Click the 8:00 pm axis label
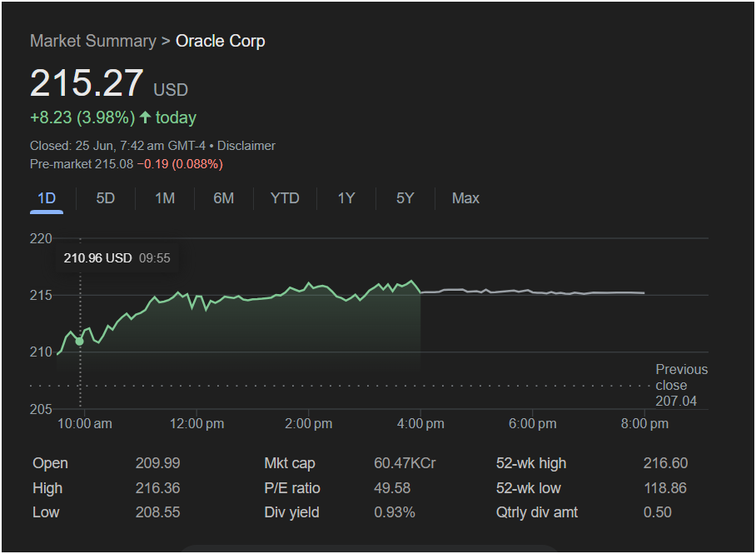 [644, 424]
